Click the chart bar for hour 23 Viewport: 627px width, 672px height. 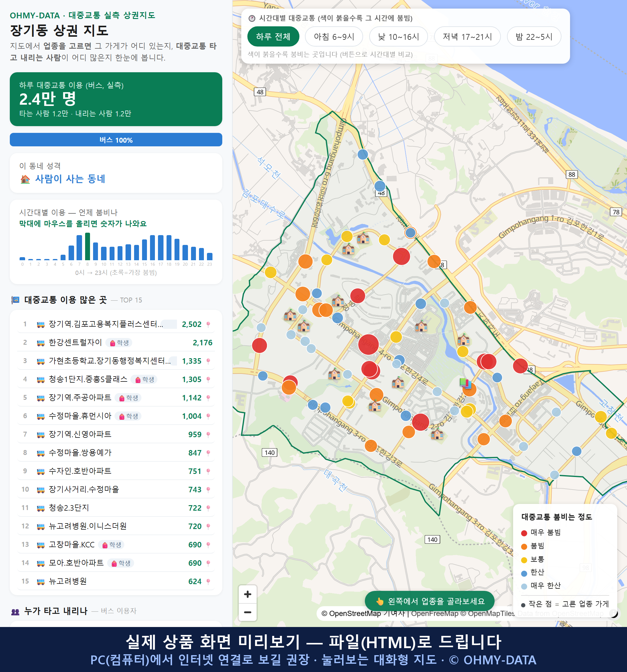(210, 256)
